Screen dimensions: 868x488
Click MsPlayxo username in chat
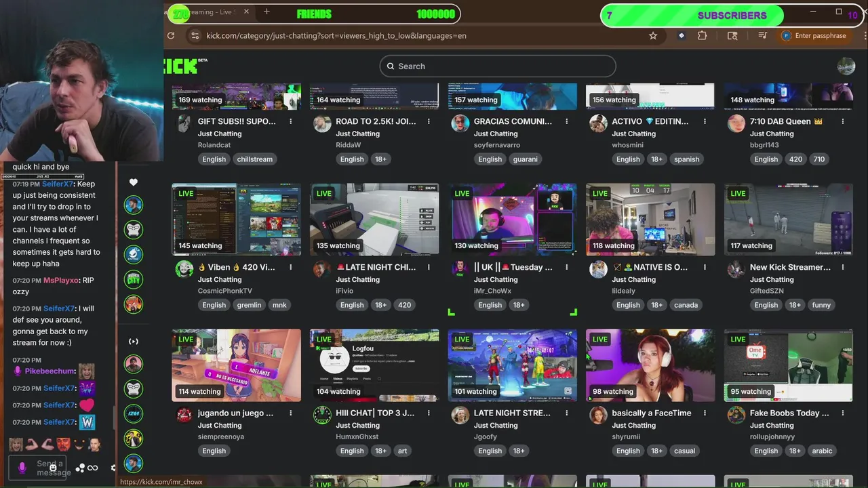coord(61,281)
